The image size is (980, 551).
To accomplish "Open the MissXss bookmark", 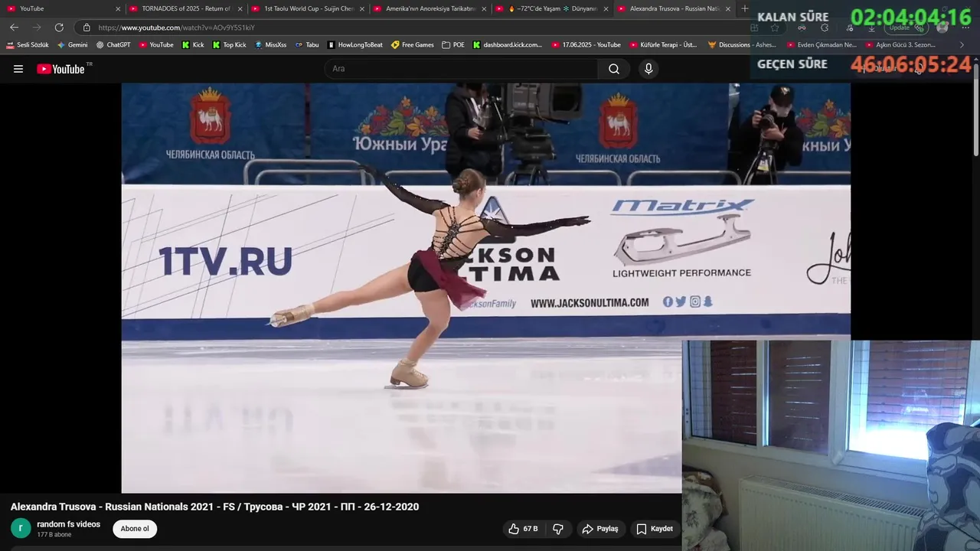I will tap(270, 44).
